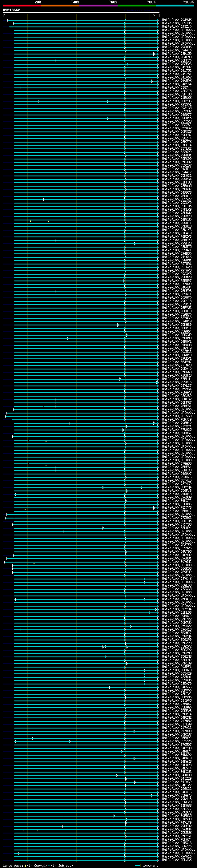This screenshot has height=868, width=197.
Task: Select hit label UniRef100_Q40164
Action: point(177,84)
